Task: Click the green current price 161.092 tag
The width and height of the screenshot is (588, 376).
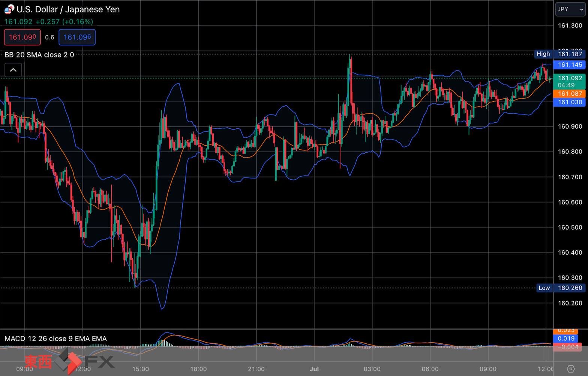Action: (x=570, y=81)
